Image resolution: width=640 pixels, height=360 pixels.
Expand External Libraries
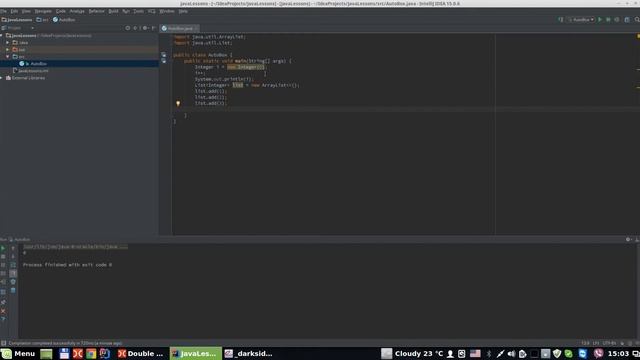pos(2,78)
